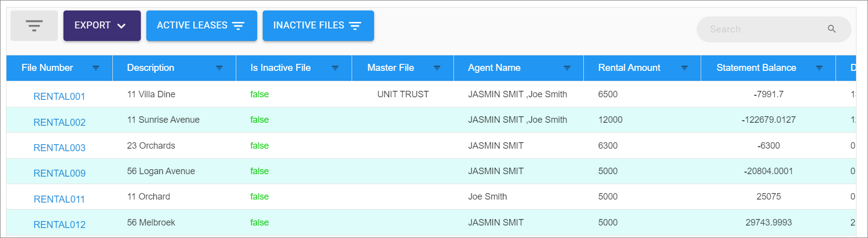
Task: Click statement balance -7991.7
Action: pos(769,94)
